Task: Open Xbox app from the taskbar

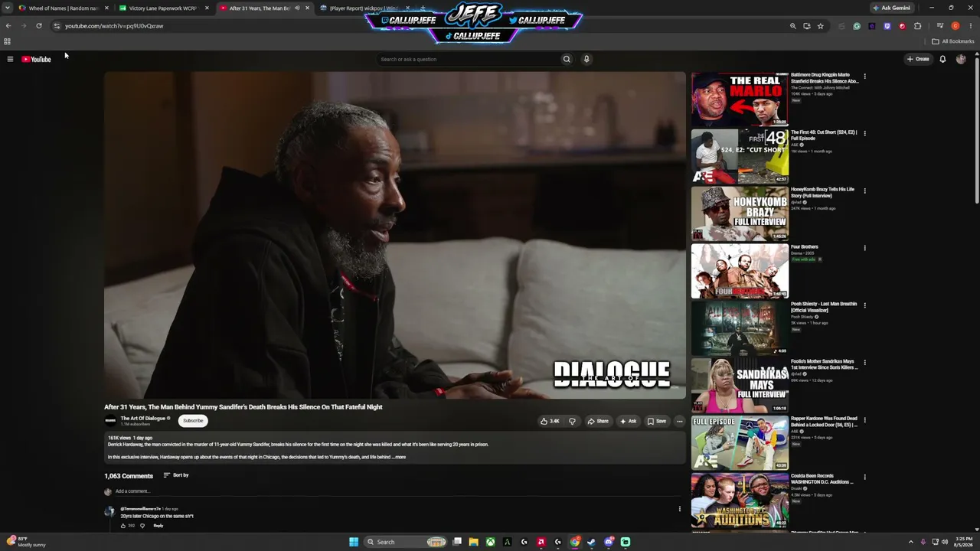Action: [490, 542]
